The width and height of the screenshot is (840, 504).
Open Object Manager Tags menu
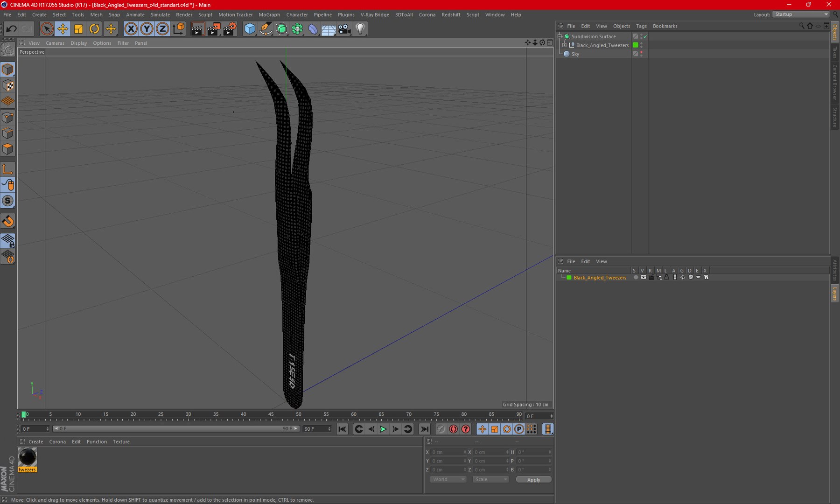[641, 26]
